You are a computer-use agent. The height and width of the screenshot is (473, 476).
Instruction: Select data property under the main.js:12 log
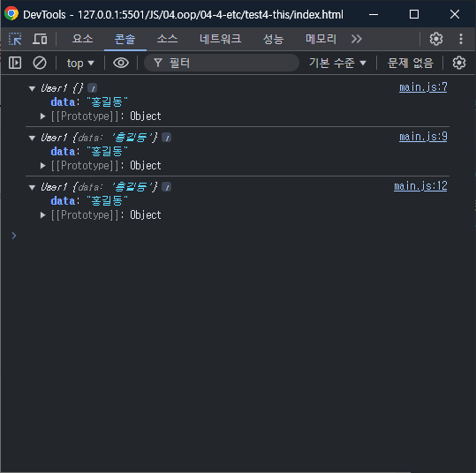pyautogui.click(x=63, y=201)
